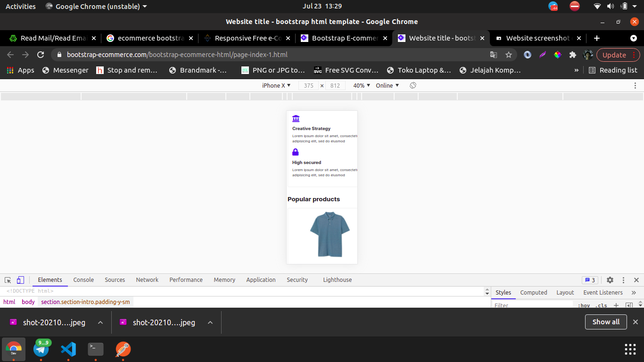Launch Telegram from the dock

[x=41, y=349]
